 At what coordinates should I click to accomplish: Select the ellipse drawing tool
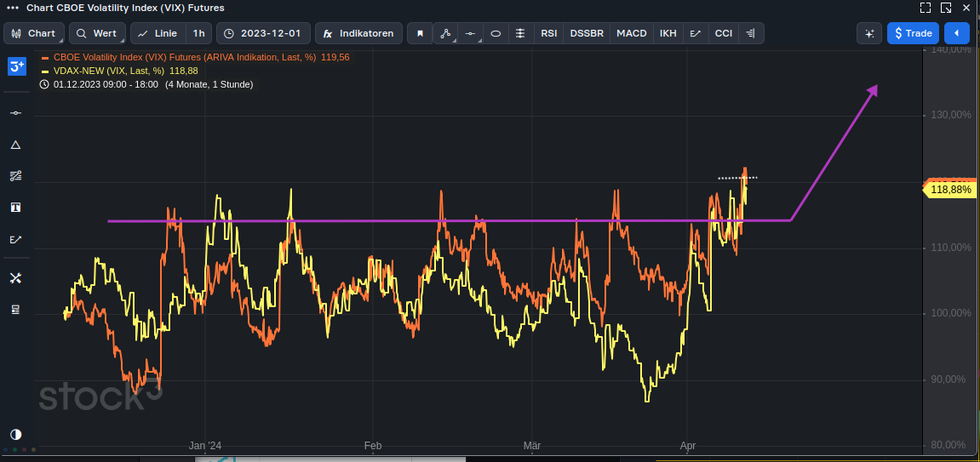pos(496,33)
